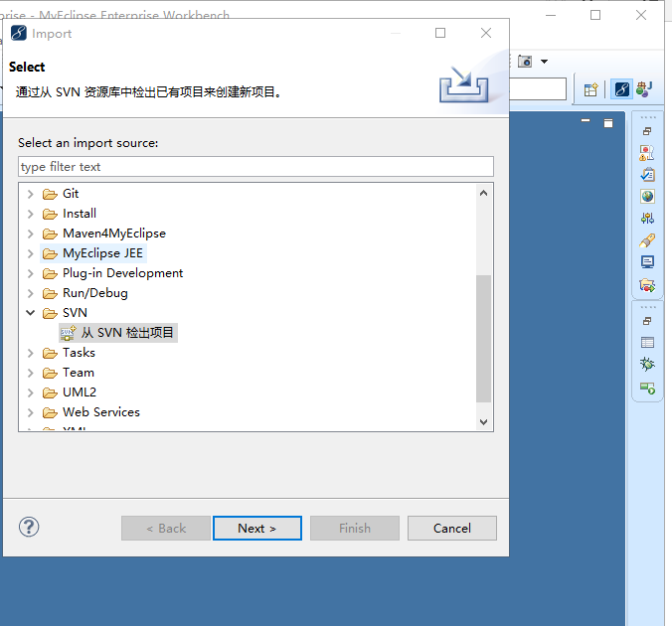The height and width of the screenshot is (626, 672).
Task: Click the SVN folder icon
Action: (50, 314)
